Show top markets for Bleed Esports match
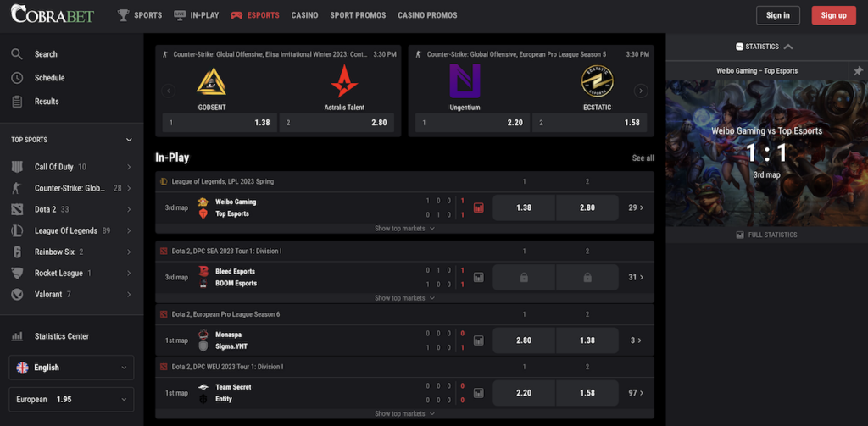This screenshot has width=868, height=426. coord(404,298)
